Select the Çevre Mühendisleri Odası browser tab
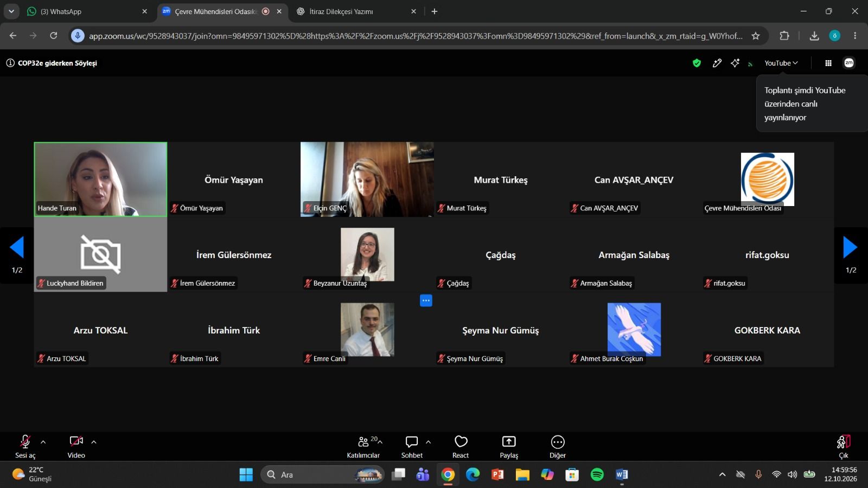This screenshot has height=488, width=868. point(222,11)
